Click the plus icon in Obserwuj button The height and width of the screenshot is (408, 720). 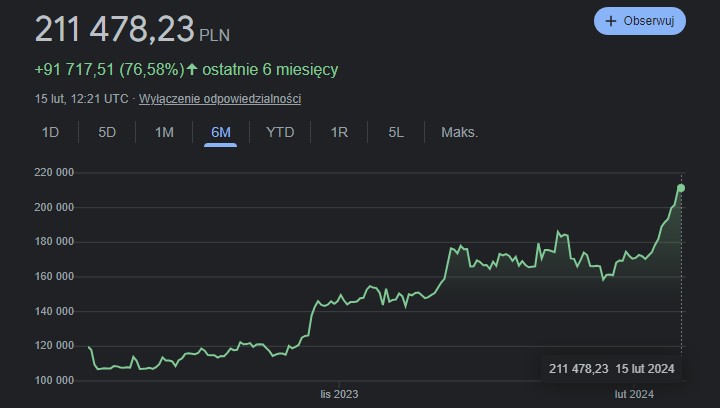pos(611,21)
